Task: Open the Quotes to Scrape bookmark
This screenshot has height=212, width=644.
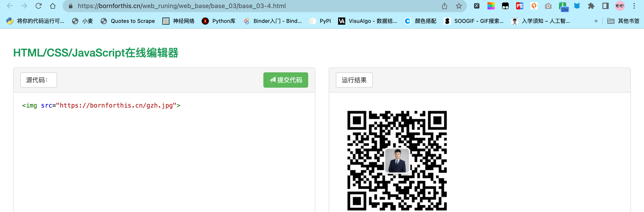Action: (127, 21)
